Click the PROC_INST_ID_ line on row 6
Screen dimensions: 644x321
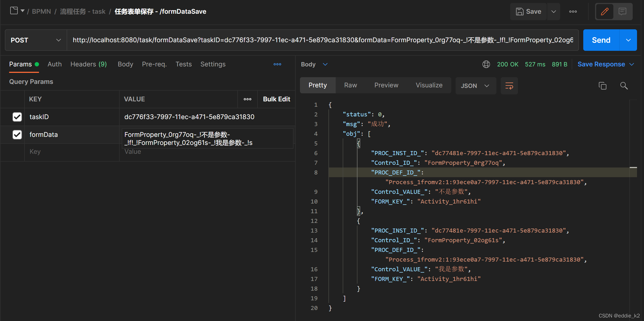click(470, 153)
